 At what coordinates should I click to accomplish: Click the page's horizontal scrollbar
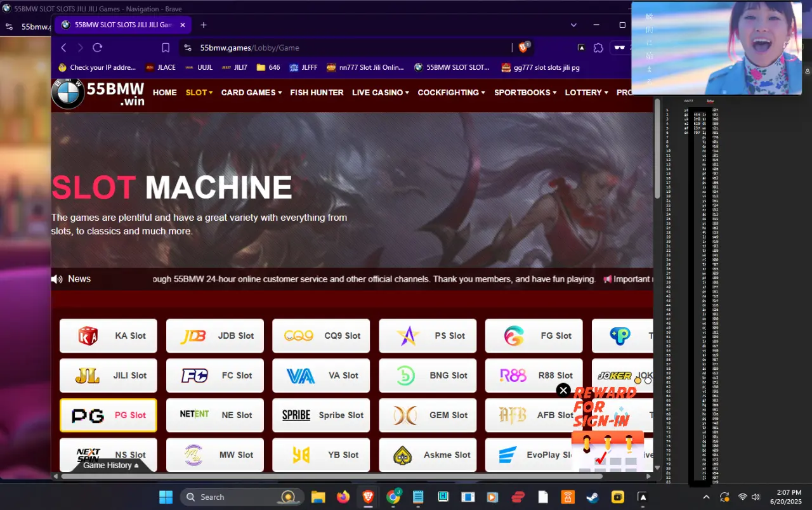point(331,476)
